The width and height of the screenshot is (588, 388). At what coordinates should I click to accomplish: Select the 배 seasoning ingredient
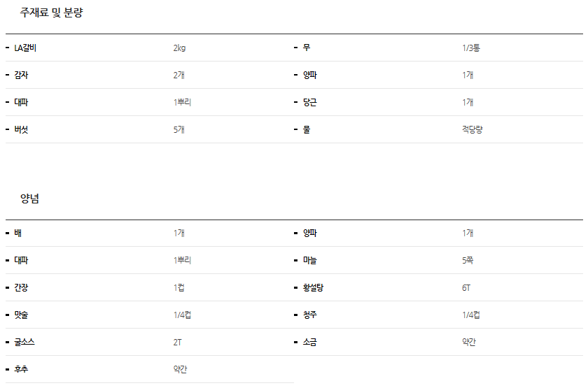click(x=17, y=233)
